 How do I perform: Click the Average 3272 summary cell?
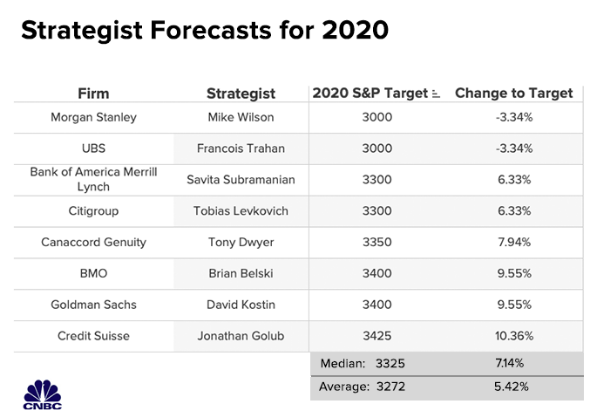coord(370,385)
